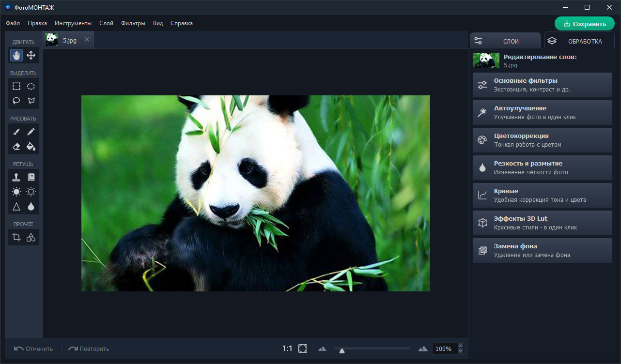Open the Инструменты menu
The width and height of the screenshot is (621, 364).
[x=73, y=23]
